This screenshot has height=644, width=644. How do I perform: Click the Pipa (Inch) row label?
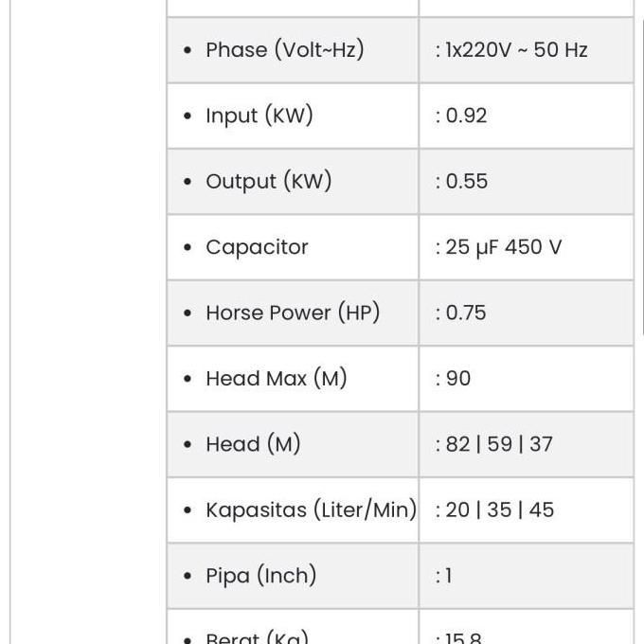pyautogui.click(x=260, y=576)
